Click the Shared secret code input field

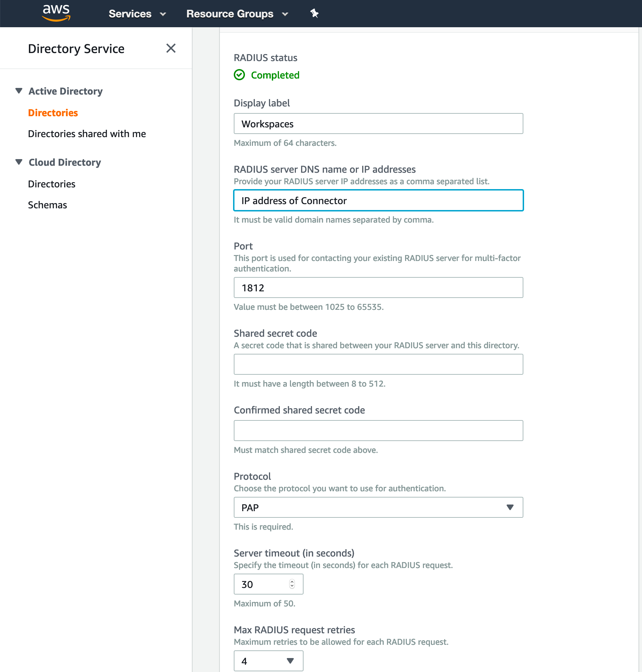pyautogui.click(x=378, y=364)
